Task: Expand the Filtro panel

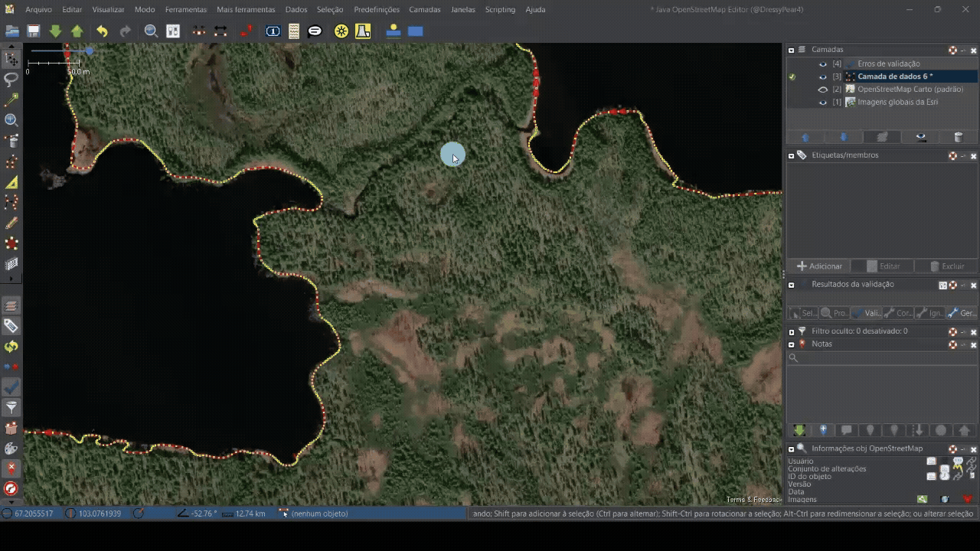Action: click(791, 332)
